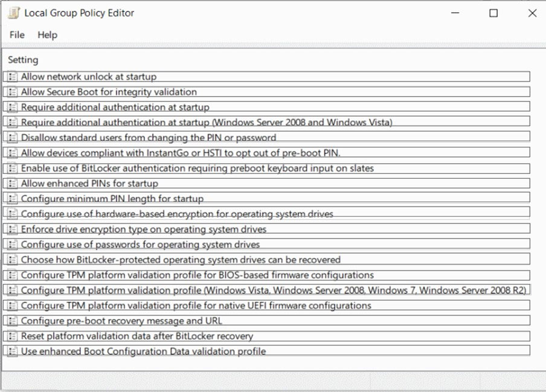Select 'Enable use of BitLocker authentication requiring preboot keyboard input'
Viewport: 546px width, 392px height.
coord(267,168)
